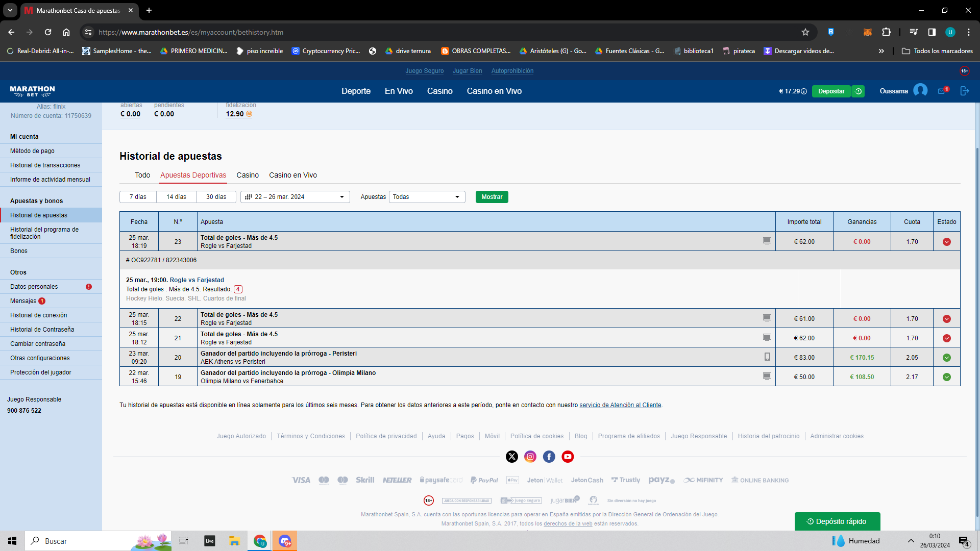Image resolution: width=980 pixels, height=551 pixels.
Task: Expand the Apuestas Todas dropdown
Action: pos(427,197)
